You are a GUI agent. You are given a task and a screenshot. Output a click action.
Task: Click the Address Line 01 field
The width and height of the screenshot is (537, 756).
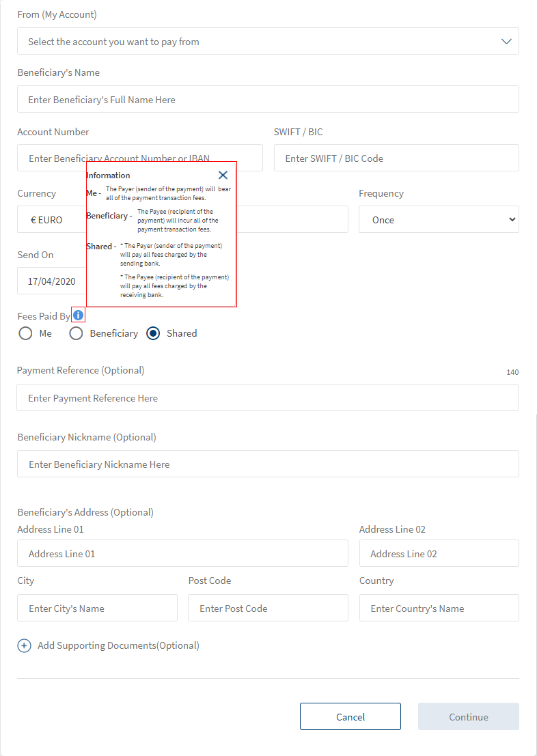[182, 554]
